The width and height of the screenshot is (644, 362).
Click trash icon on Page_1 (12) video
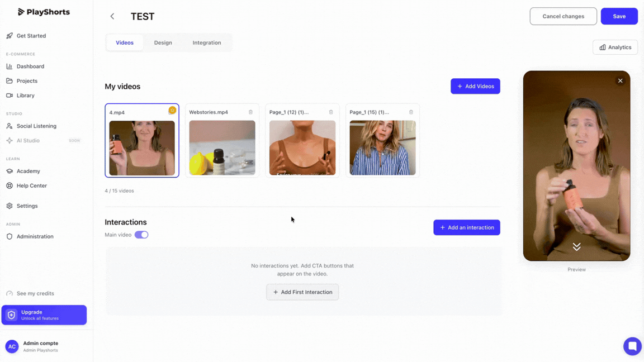330,112
